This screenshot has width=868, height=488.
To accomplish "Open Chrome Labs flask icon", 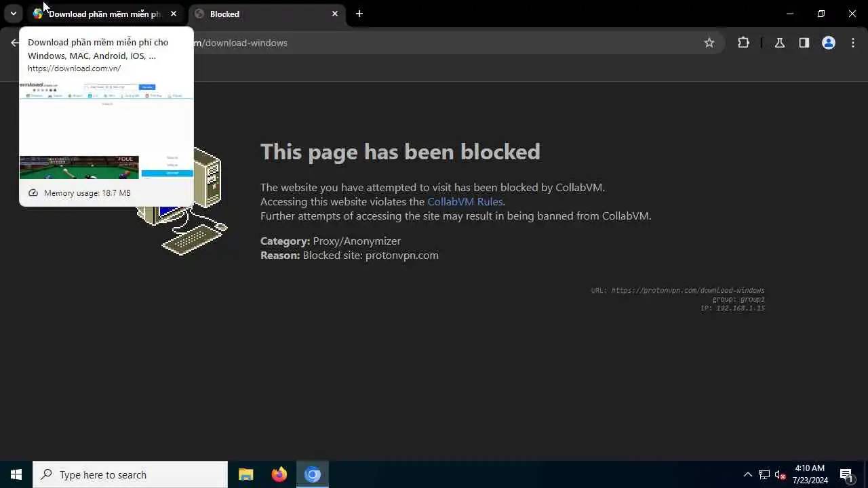I will 780,43.
